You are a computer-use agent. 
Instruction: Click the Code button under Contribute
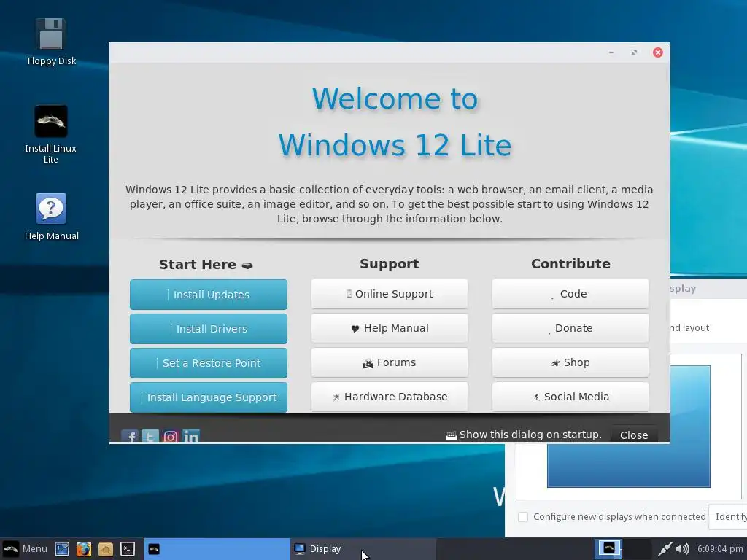click(570, 294)
